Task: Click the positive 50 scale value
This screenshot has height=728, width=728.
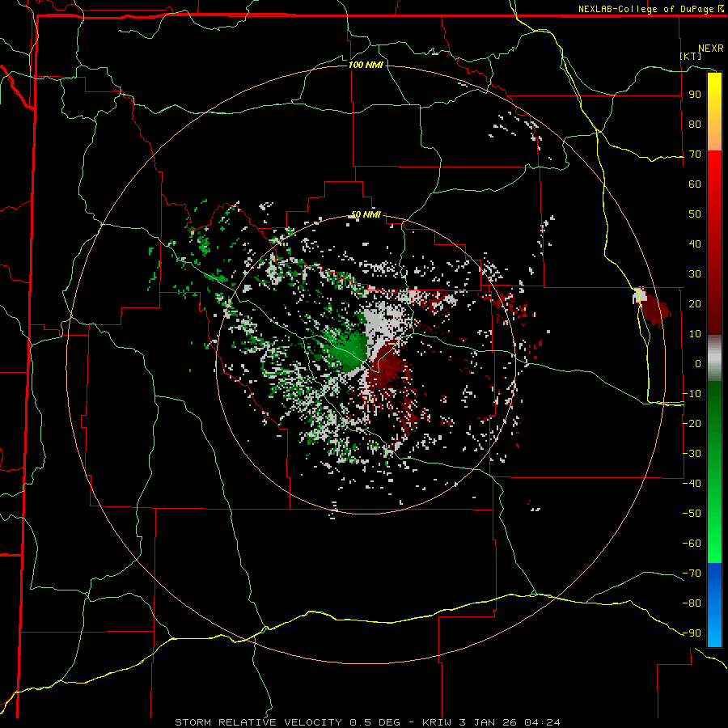Action: point(695,214)
